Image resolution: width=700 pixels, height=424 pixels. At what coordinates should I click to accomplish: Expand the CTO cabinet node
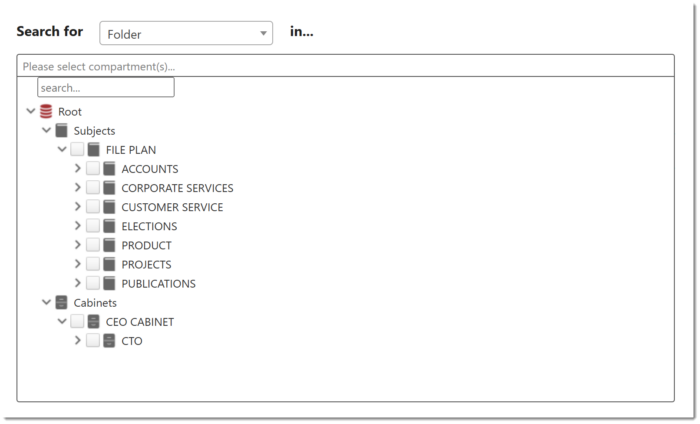tap(78, 341)
